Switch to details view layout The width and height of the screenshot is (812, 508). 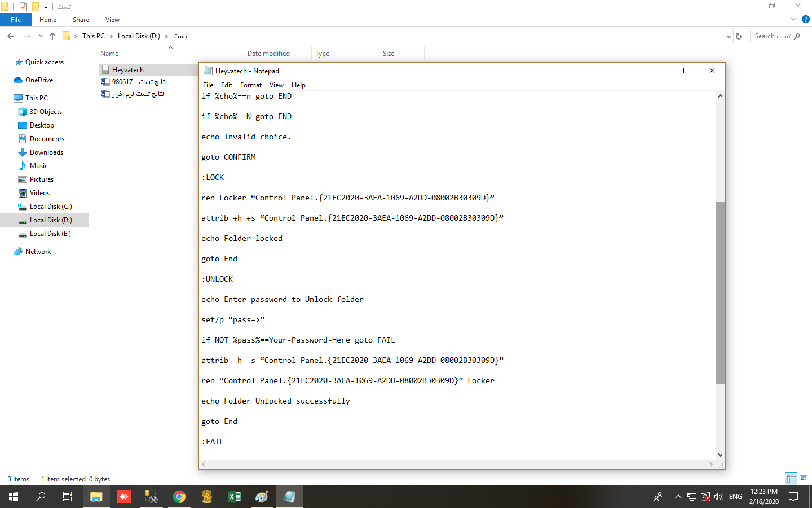click(x=791, y=479)
